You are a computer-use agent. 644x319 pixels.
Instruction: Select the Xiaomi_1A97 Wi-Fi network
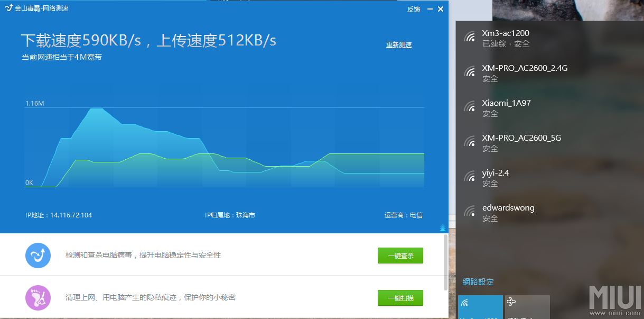click(x=549, y=108)
